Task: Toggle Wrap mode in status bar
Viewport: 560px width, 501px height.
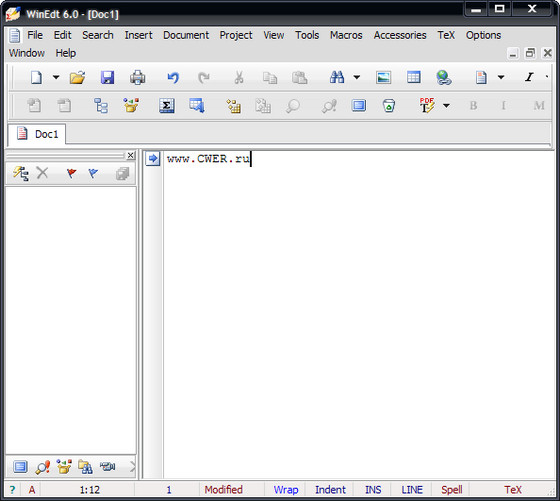Action: (x=286, y=490)
